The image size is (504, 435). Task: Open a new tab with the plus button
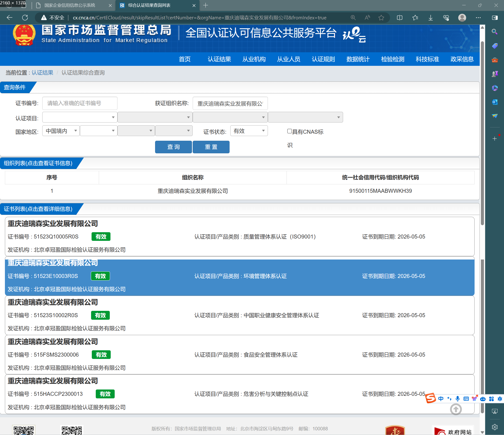pyautogui.click(x=206, y=5)
